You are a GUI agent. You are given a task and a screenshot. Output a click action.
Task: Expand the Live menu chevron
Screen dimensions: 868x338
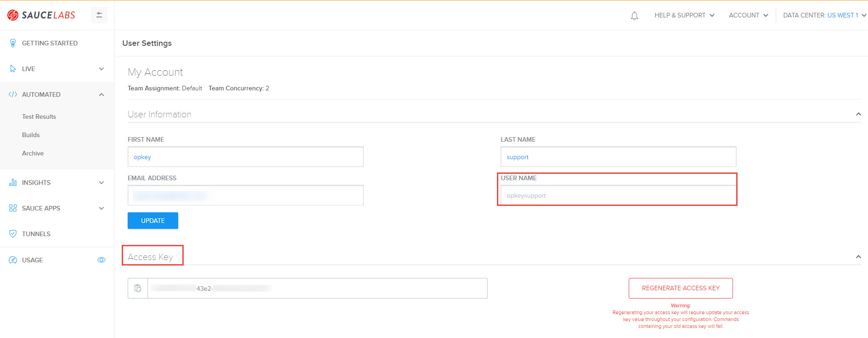101,69
